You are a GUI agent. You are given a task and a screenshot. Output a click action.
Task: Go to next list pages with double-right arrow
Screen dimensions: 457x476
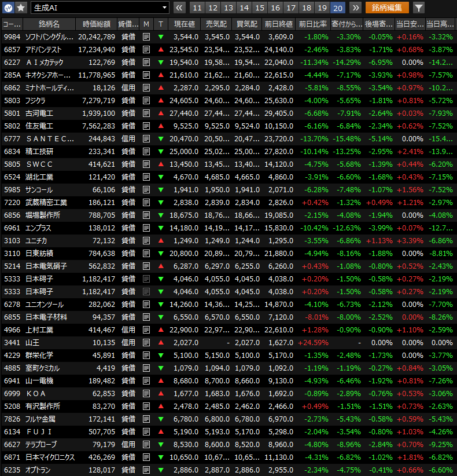[355, 8]
